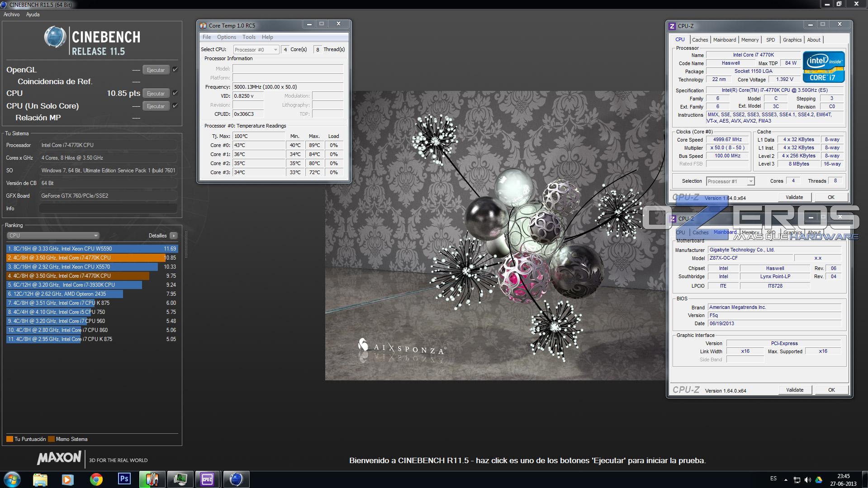Image resolution: width=868 pixels, height=488 pixels.
Task: Select ranking row scoring 9.75
Action: pyautogui.click(x=91, y=276)
